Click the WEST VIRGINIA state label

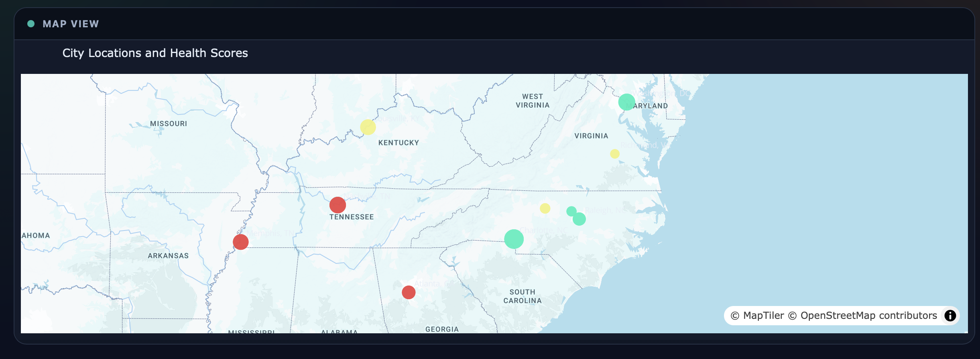pyautogui.click(x=533, y=101)
